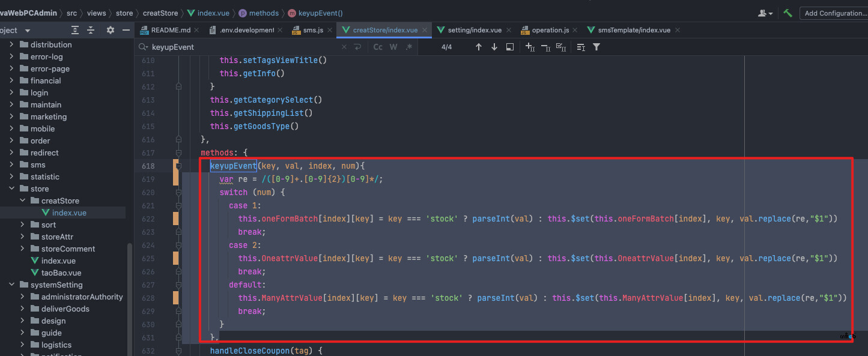Toggle Regex (.*) option in find bar
The width and height of the screenshot is (868, 356).
[409, 47]
